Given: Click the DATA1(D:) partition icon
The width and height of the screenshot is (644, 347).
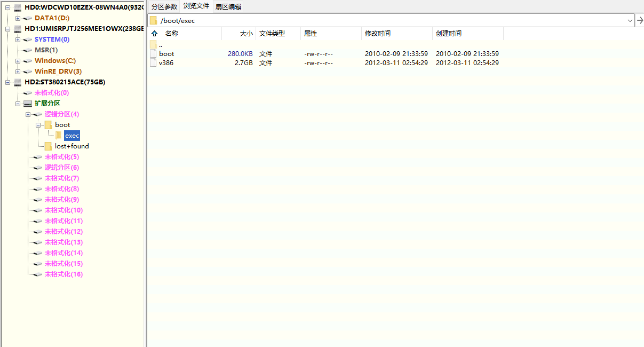Looking at the screenshot, I should pyautogui.click(x=27, y=18).
